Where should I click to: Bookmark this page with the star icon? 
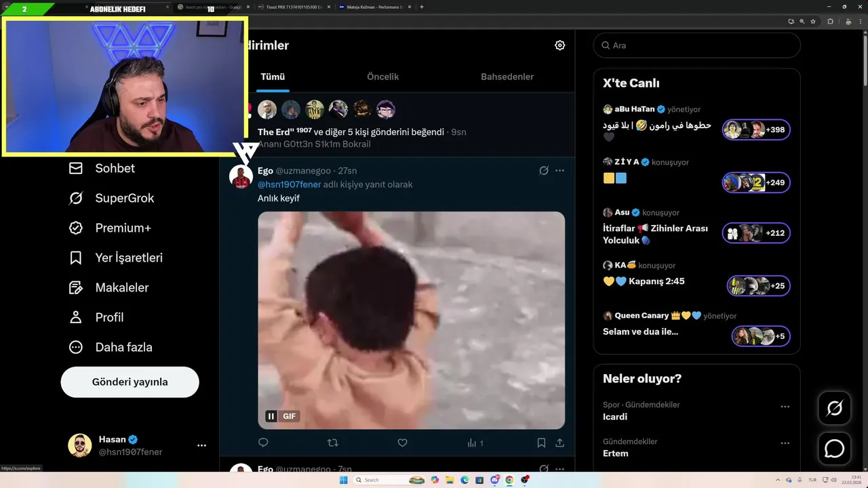pos(812,21)
